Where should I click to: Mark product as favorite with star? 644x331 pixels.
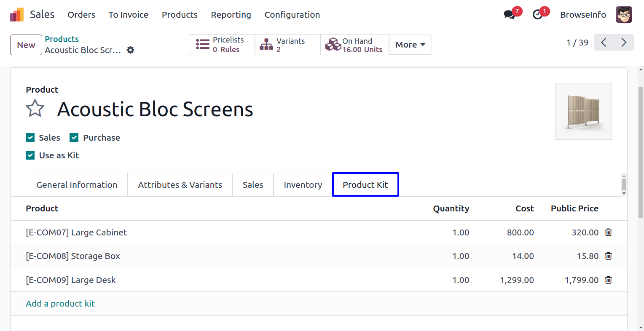click(35, 109)
